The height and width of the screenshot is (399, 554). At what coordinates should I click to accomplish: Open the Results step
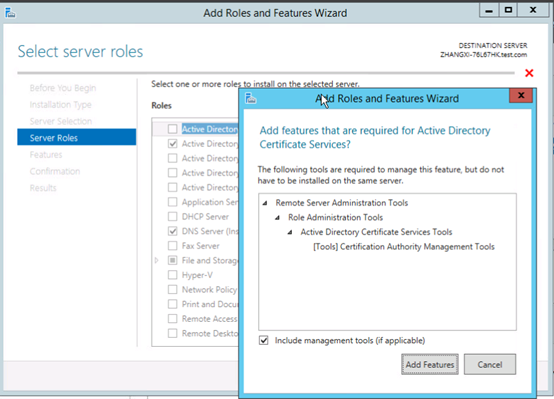click(43, 188)
